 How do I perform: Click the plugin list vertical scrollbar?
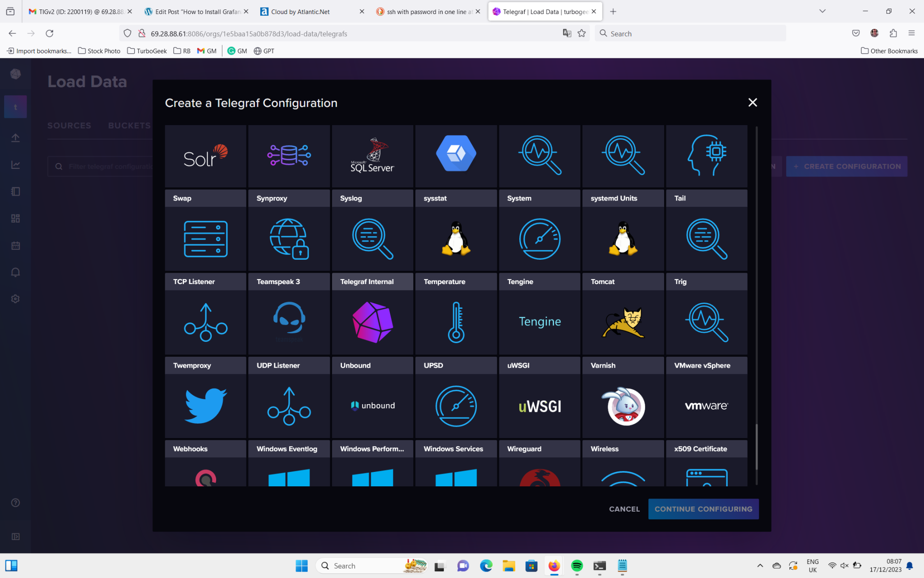click(756, 446)
